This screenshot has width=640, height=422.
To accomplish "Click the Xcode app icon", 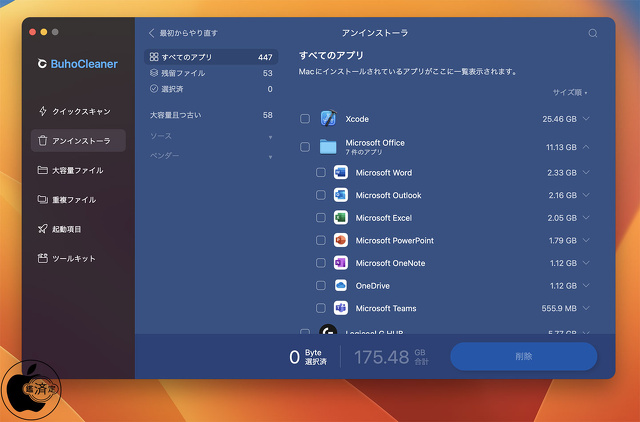I will 328,118.
